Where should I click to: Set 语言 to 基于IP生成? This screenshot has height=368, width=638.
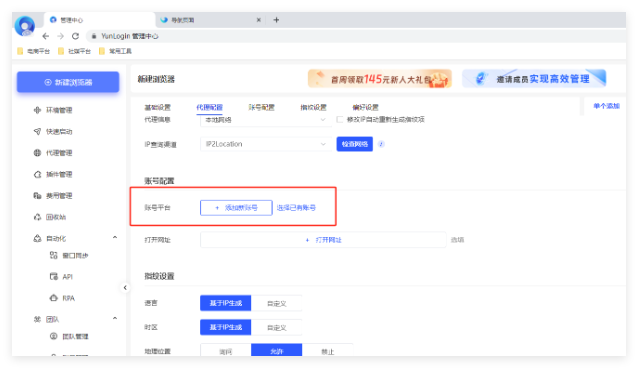[225, 303]
